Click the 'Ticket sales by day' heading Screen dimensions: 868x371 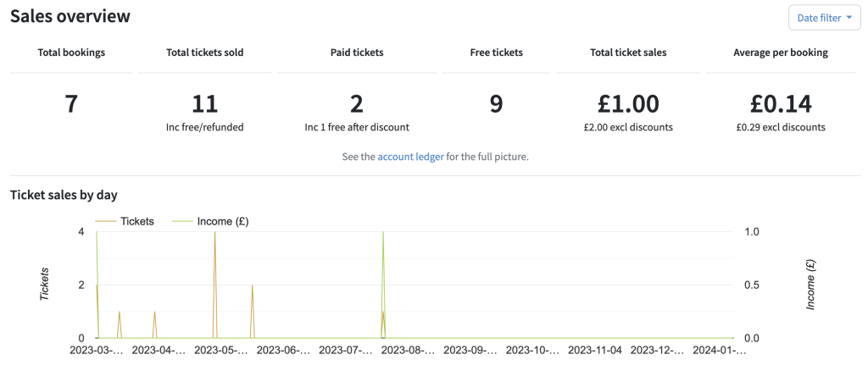coord(64,195)
